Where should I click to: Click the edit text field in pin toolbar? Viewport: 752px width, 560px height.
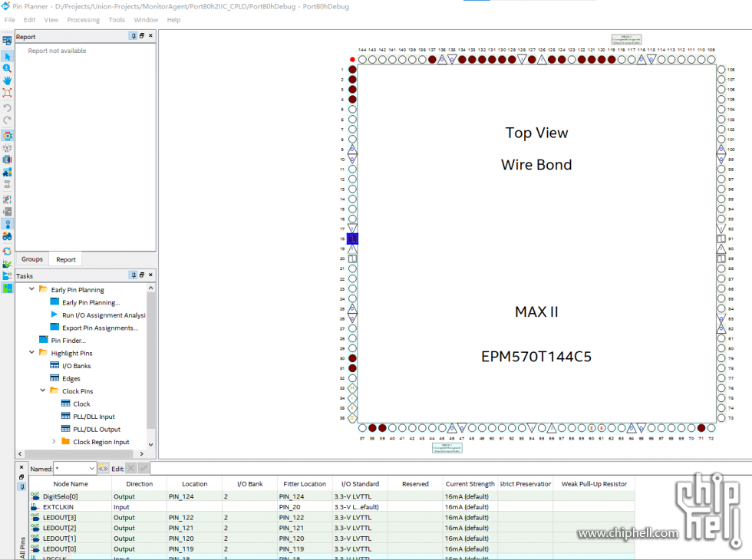pyautogui.click(x=450, y=469)
